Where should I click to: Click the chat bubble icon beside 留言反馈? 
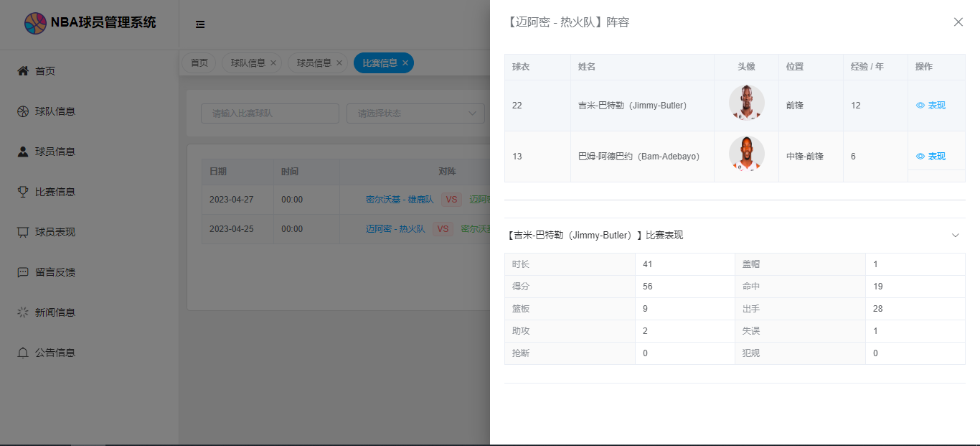pos(23,272)
